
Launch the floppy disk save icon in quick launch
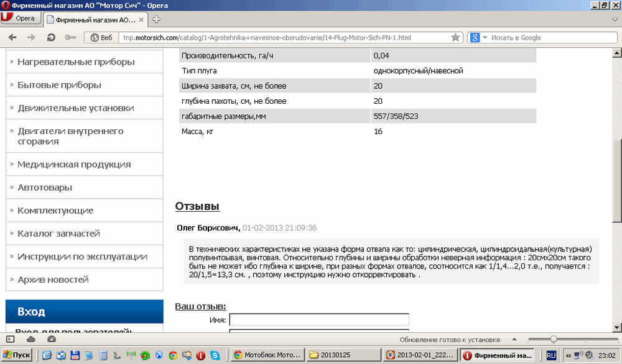coord(75,355)
